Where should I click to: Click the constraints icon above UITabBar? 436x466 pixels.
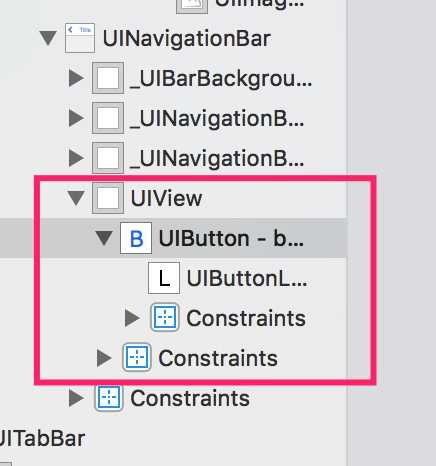[x=109, y=398]
